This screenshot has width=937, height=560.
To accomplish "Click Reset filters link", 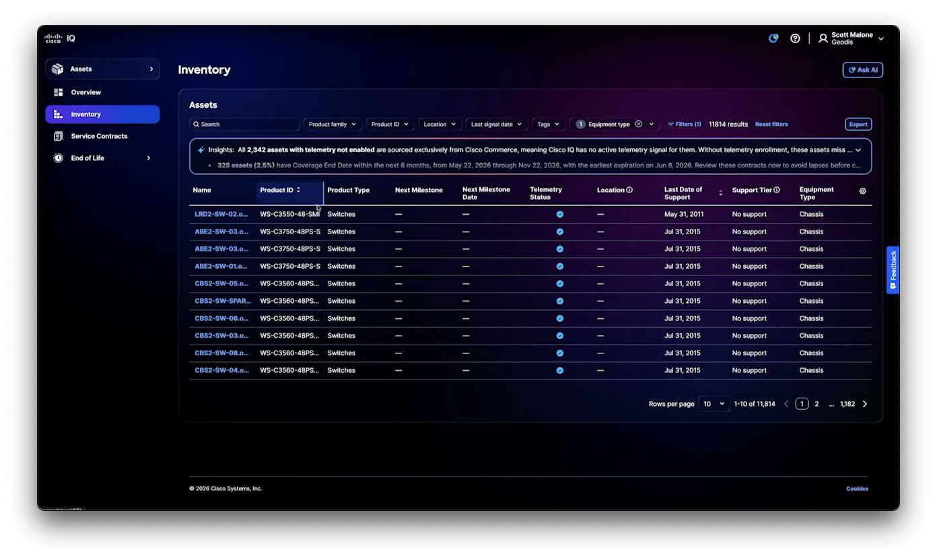I will point(771,125).
